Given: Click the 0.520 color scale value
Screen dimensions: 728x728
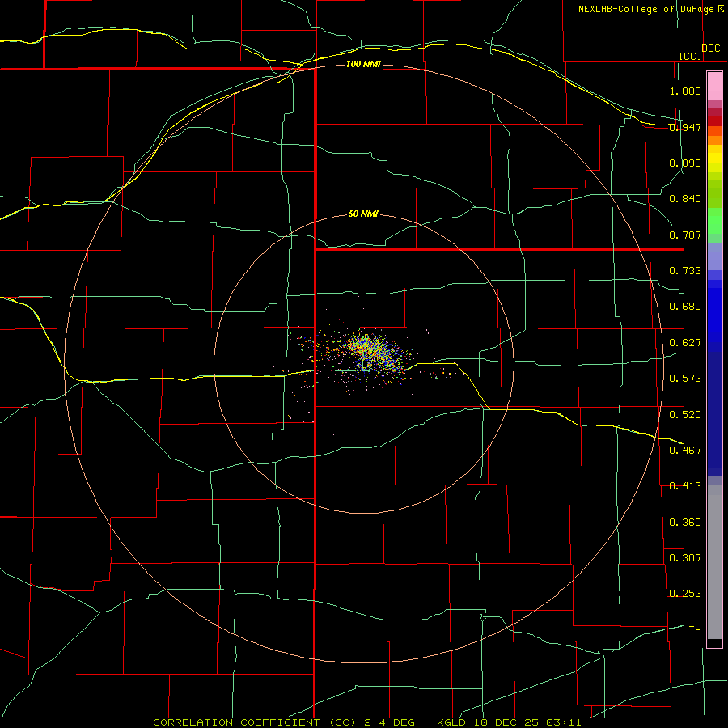Looking at the screenshot, I should click(x=685, y=415).
